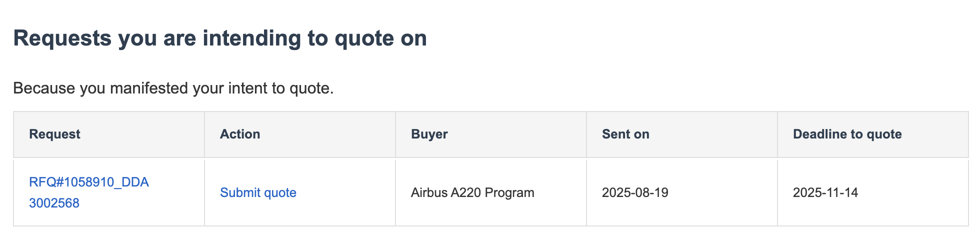Click the Deadline to quote header
The width and height of the screenshot is (980, 240).
pos(847,134)
